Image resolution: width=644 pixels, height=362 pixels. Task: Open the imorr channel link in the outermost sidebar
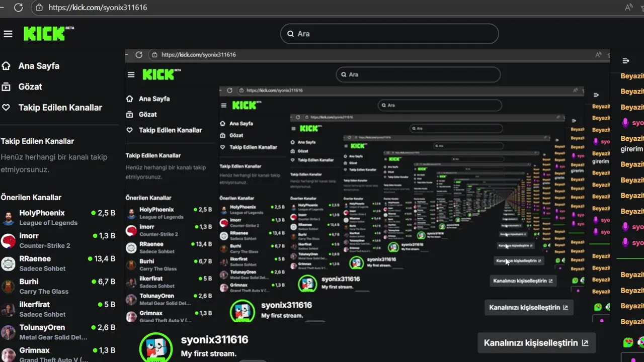[29, 236]
